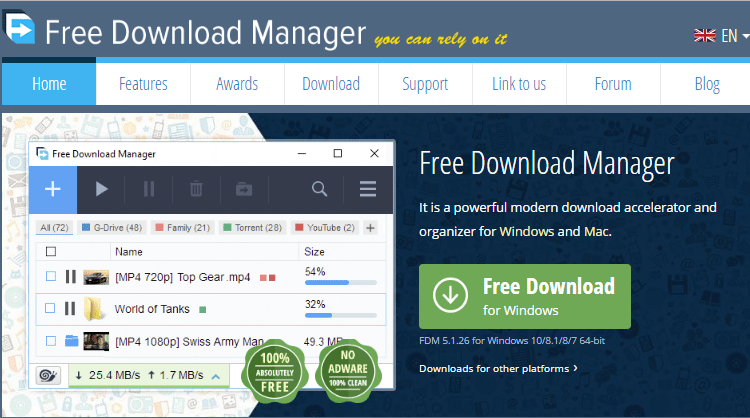This screenshot has height=418, width=750.
Task: Click the trash delete icon
Action: 196,189
